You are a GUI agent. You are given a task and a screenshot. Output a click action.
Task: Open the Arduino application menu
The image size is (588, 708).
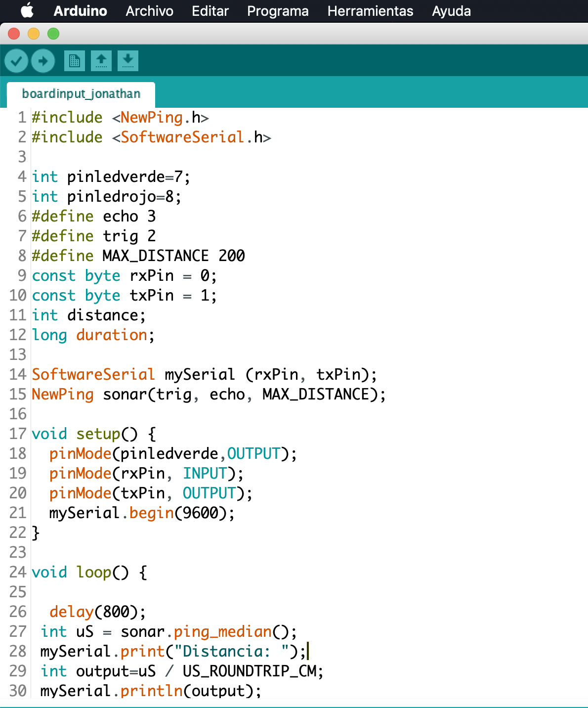coord(81,11)
